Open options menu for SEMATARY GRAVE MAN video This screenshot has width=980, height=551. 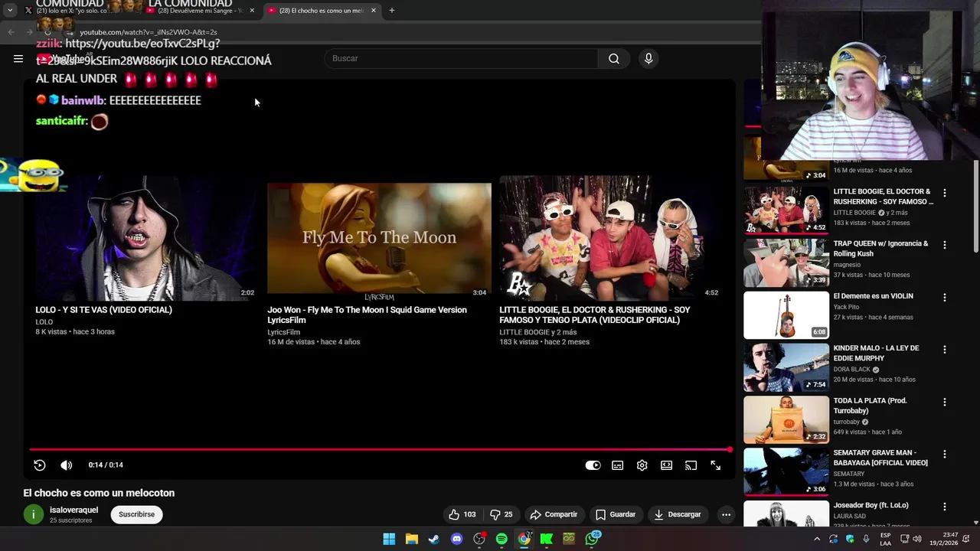click(x=945, y=454)
